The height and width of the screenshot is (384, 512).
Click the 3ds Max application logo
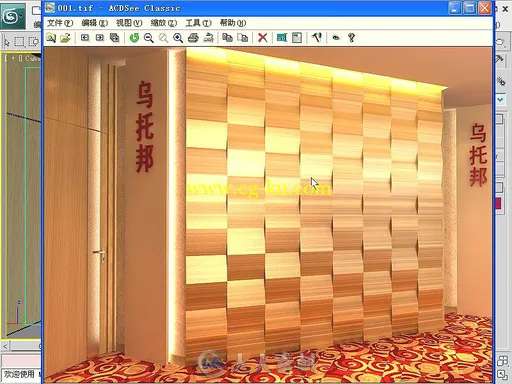[x=13, y=16]
